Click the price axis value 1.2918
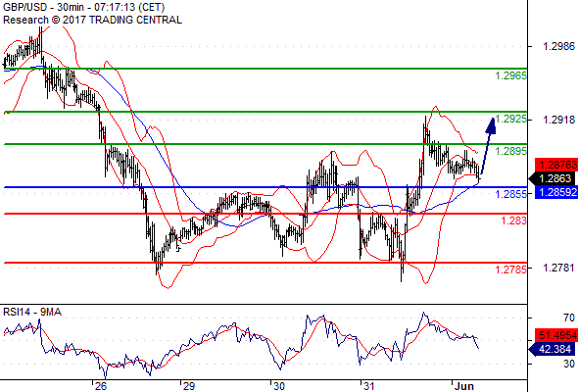The width and height of the screenshot is (578, 392). [558, 120]
